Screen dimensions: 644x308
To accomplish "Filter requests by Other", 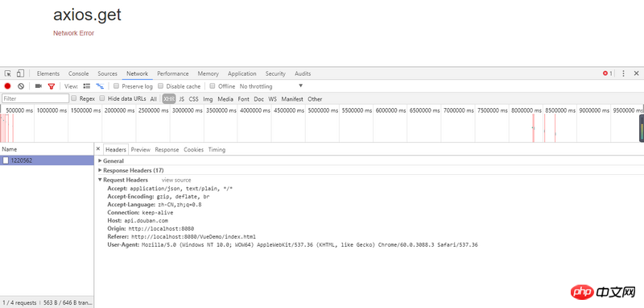I will coord(315,99).
